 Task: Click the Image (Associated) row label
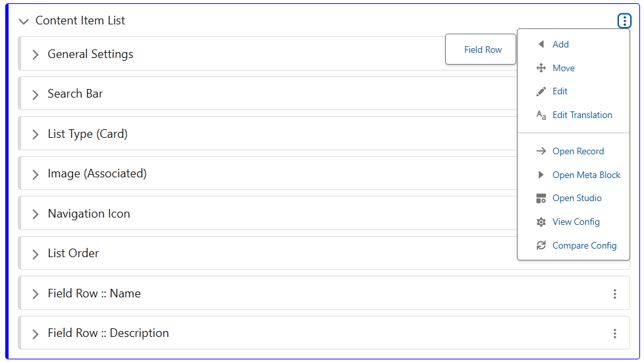pos(97,174)
